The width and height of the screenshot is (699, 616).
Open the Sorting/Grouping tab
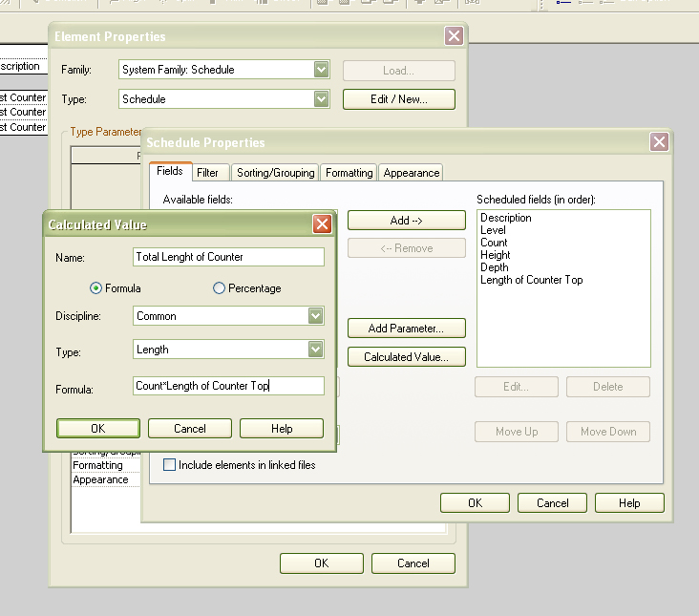point(275,173)
